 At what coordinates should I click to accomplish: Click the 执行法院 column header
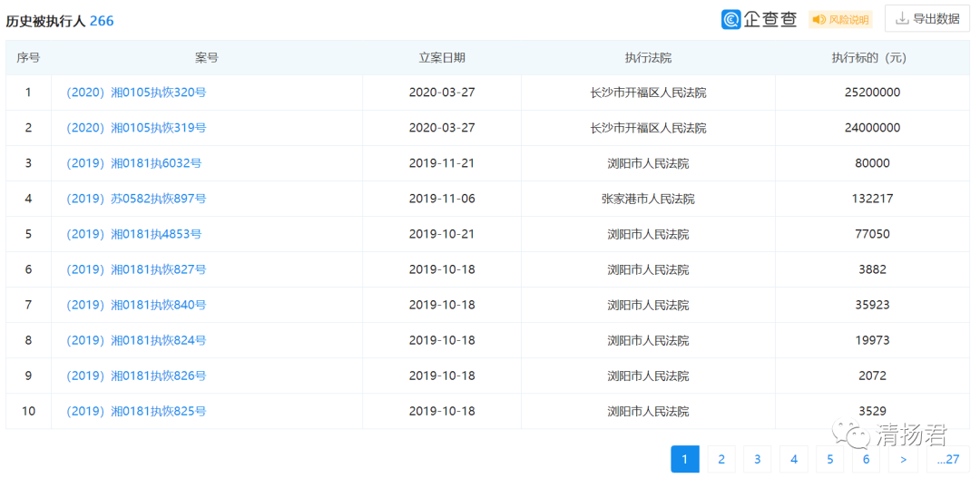(x=648, y=57)
